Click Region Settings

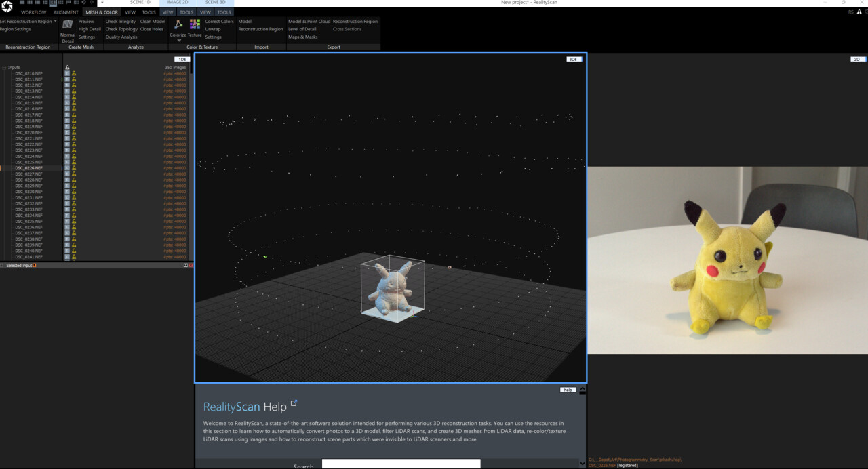(x=15, y=29)
